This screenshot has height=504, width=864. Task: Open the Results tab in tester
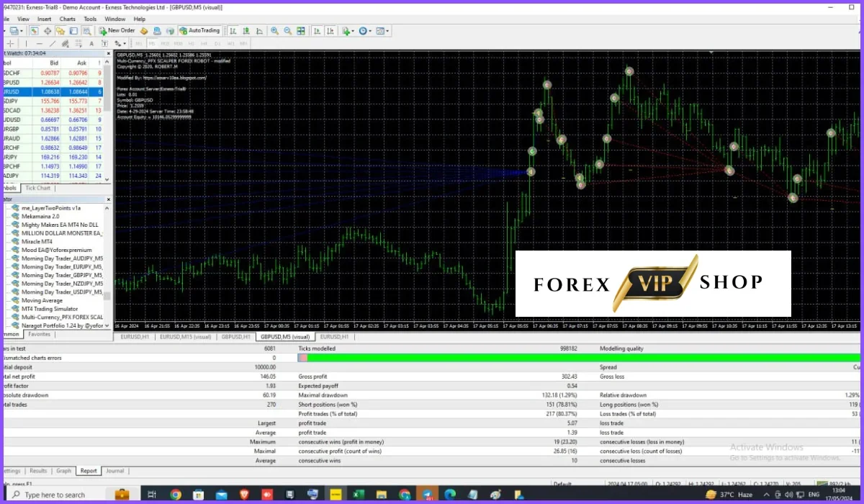click(x=38, y=471)
